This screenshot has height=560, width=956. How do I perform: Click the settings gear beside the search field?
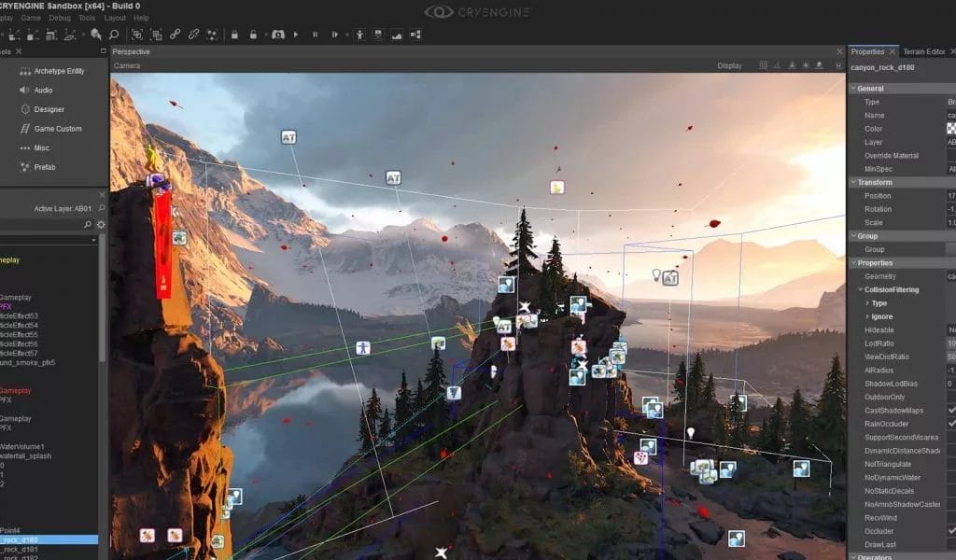[100, 224]
